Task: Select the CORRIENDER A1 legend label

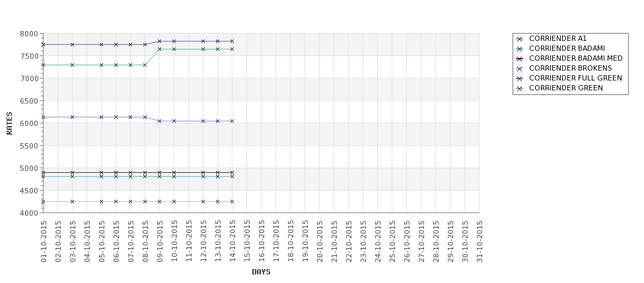Action: click(557, 38)
